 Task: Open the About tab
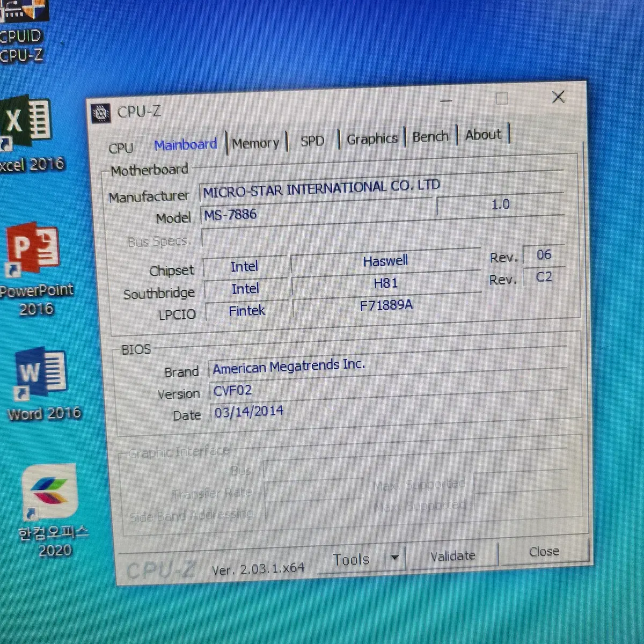pos(483,135)
